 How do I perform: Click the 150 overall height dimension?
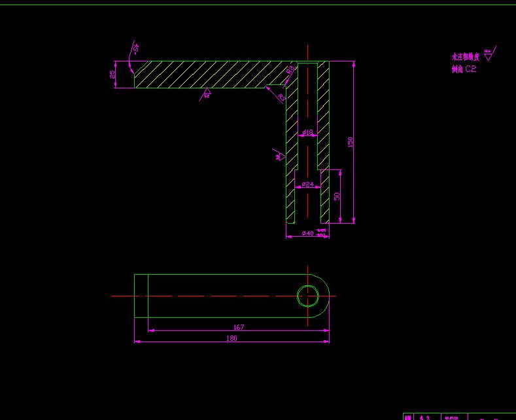point(350,142)
